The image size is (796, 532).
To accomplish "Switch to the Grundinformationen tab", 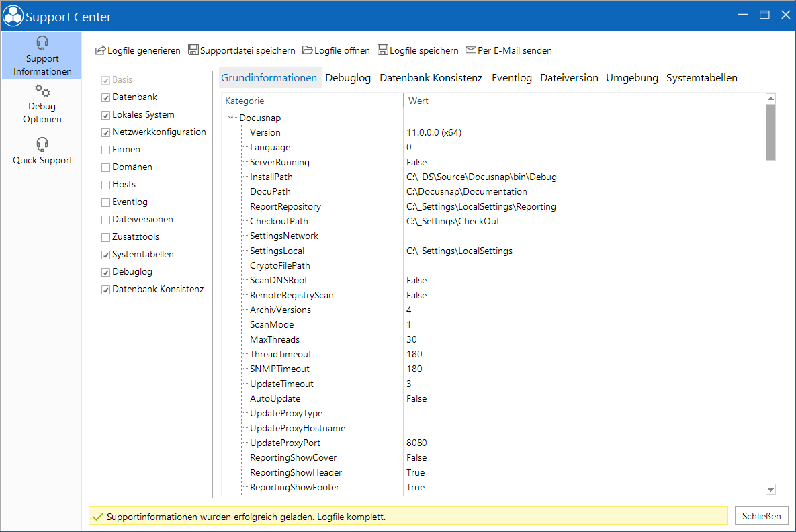I will click(269, 78).
